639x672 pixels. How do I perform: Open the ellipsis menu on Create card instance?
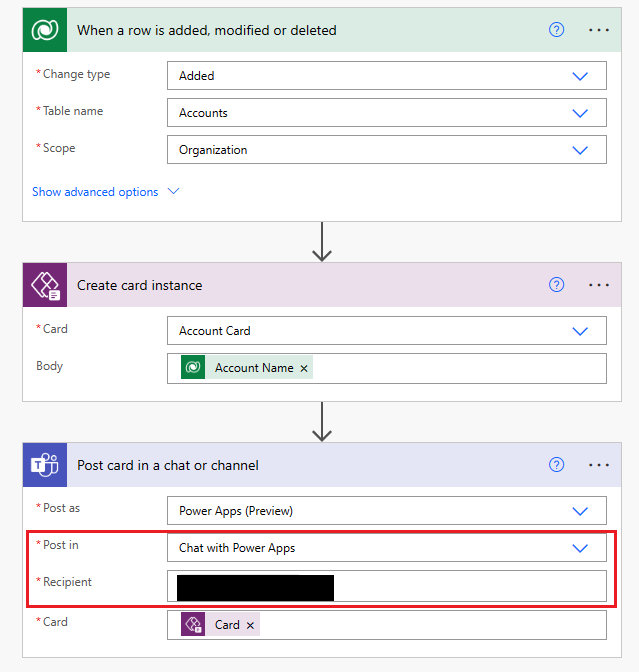point(599,285)
